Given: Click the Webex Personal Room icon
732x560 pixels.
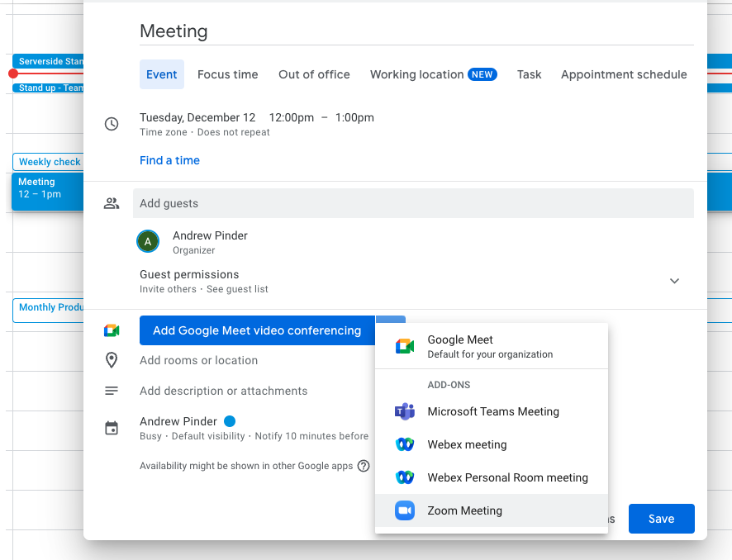Looking at the screenshot, I should pos(405,477).
